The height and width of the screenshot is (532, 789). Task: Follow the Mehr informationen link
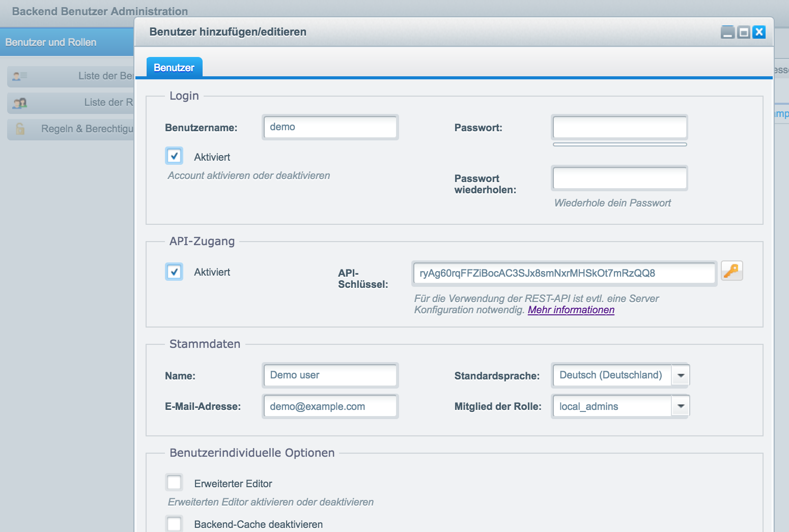pyautogui.click(x=571, y=310)
